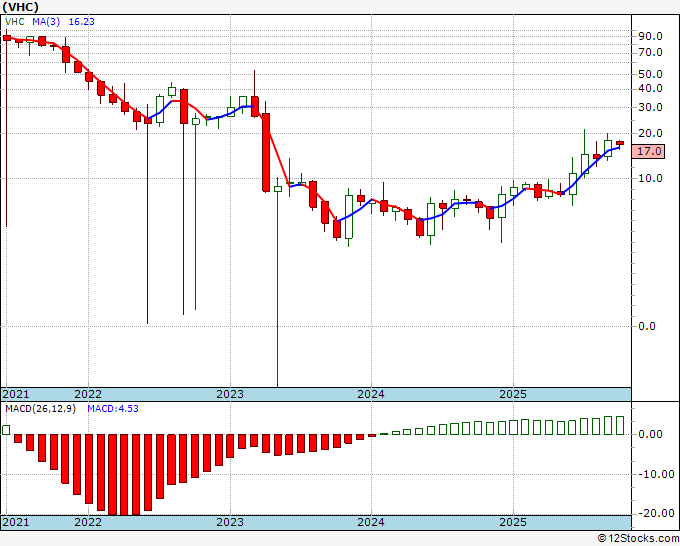Click the 90.0 price axis label
This screenshot has height=546, width=680.
pos(651,36)
